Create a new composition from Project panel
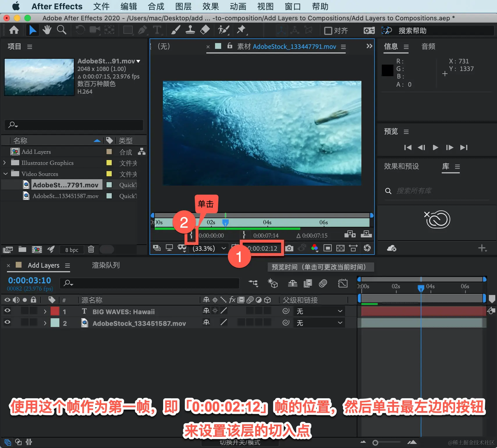 point(37,249)
